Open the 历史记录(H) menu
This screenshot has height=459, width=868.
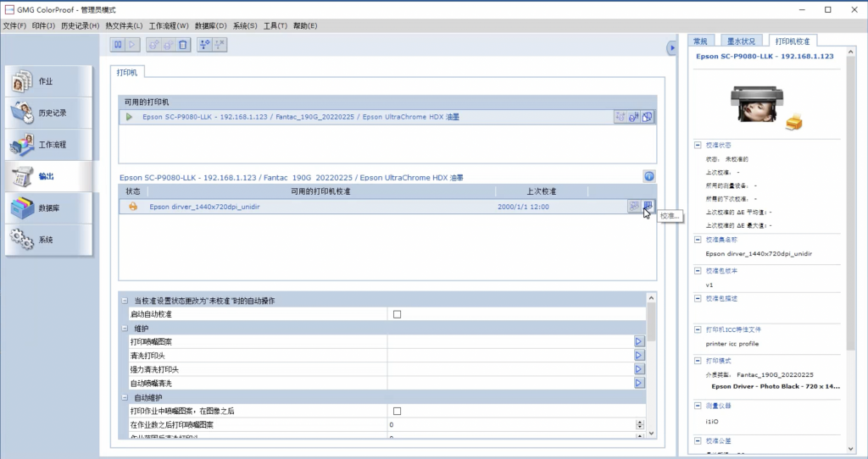[x=81, y=25]
